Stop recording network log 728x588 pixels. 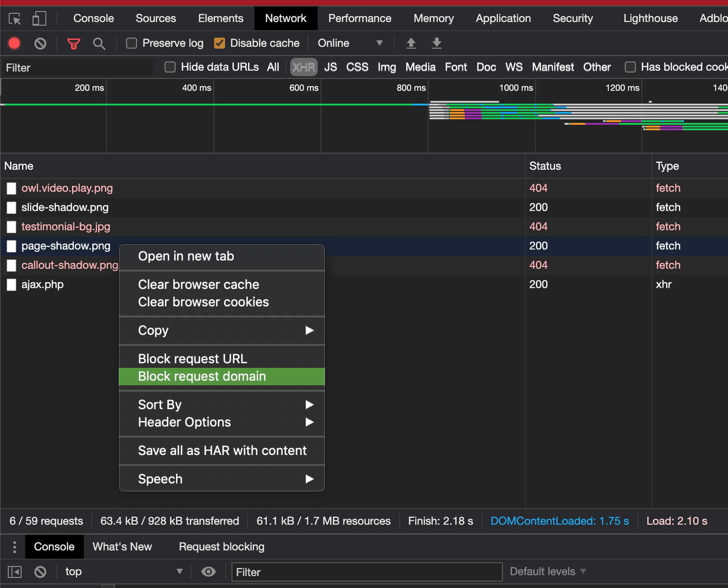[14, 43]
